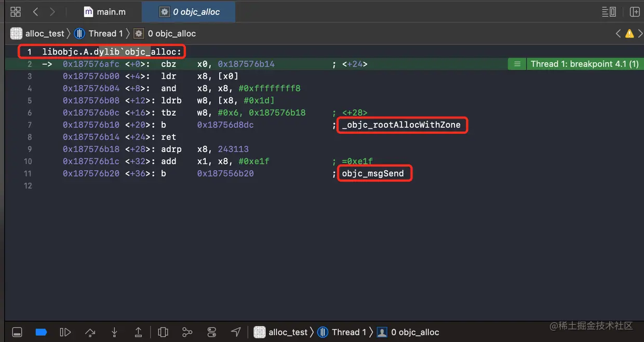
Task: Open the 0 objc_alloc frame in the debug bar
Action: pyautogui.click(x=408, y=332)
